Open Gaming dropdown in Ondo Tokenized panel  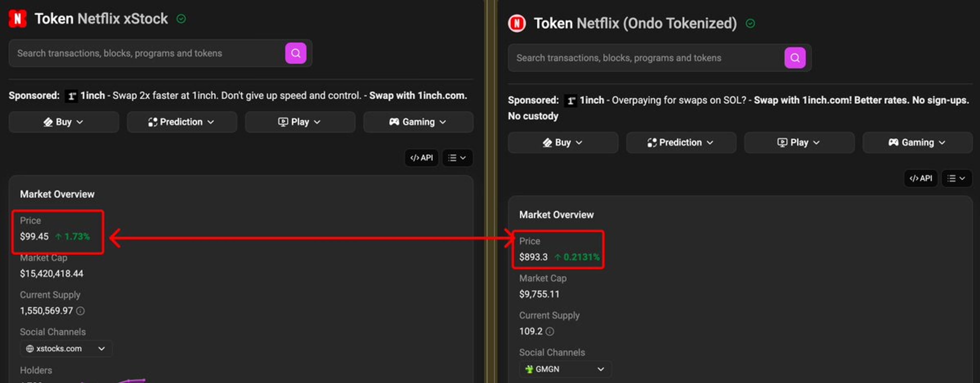917,143
